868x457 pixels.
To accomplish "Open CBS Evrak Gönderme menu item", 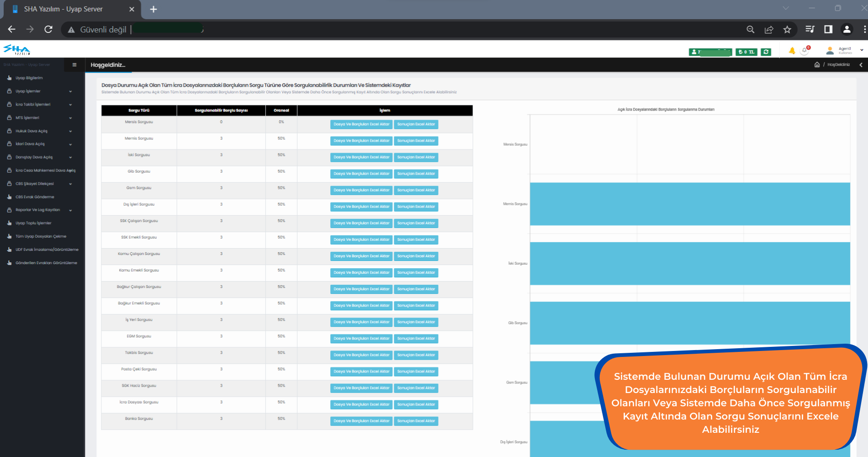I will [x=35, y=197].
